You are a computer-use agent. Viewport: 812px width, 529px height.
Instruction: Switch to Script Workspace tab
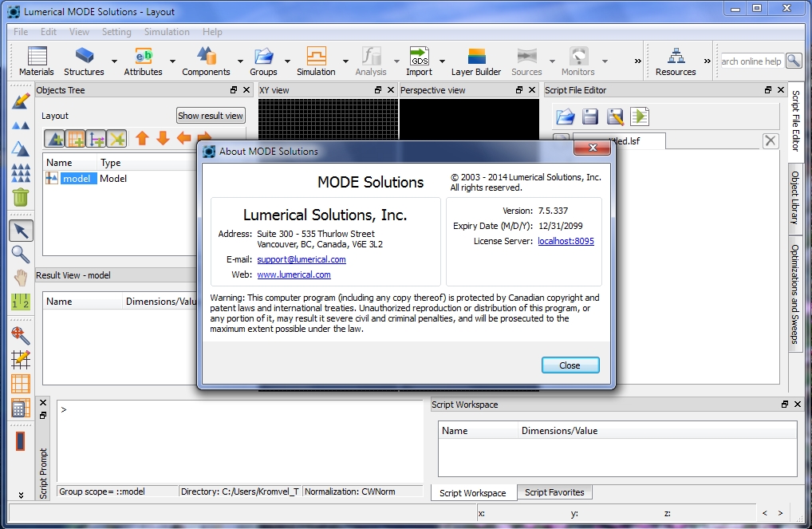point(473,493)
